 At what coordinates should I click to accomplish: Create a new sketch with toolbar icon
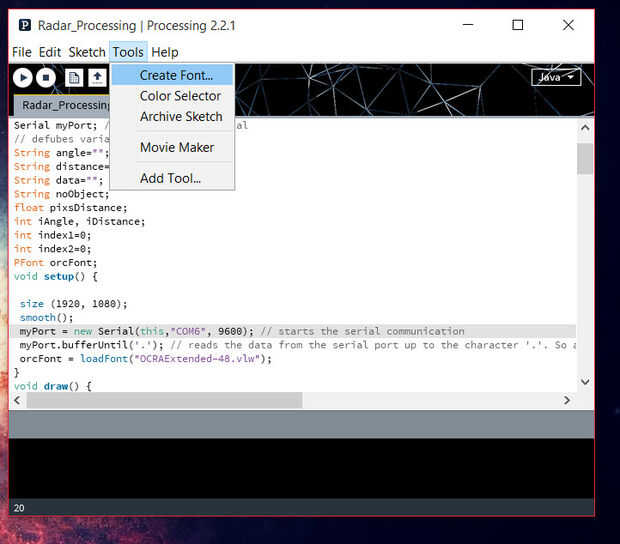(x=74, y=77)
